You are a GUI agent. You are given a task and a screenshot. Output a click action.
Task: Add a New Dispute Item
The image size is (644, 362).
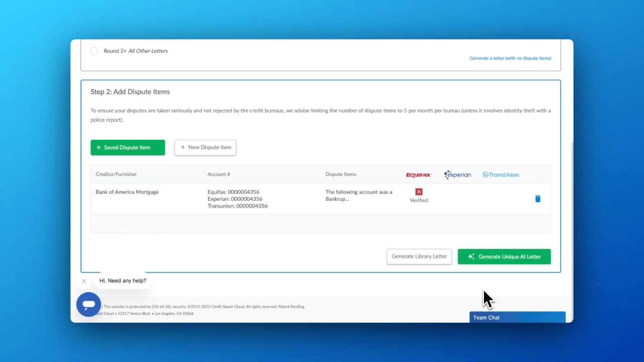coord(205,147)
